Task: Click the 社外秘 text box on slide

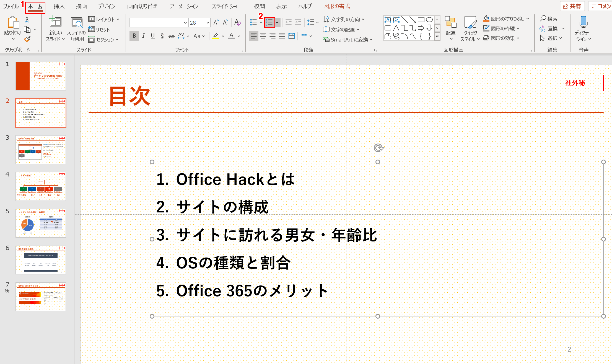Action: pos(575,83)
